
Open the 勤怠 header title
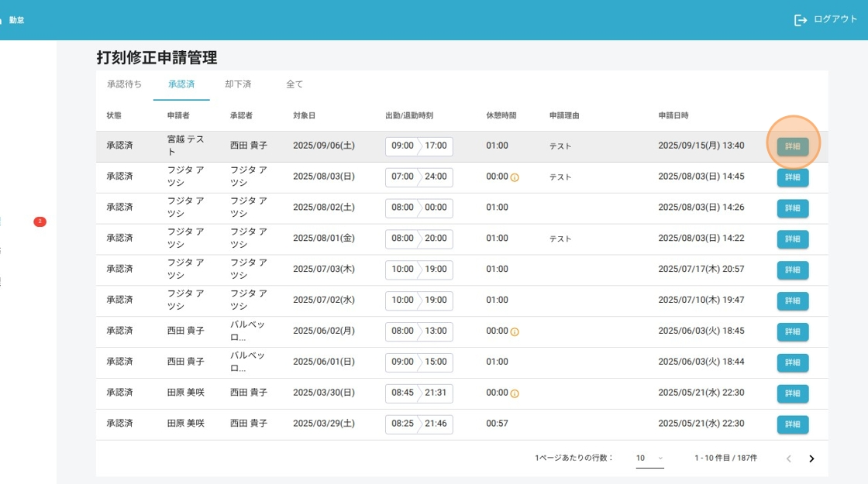coord(16,20)
